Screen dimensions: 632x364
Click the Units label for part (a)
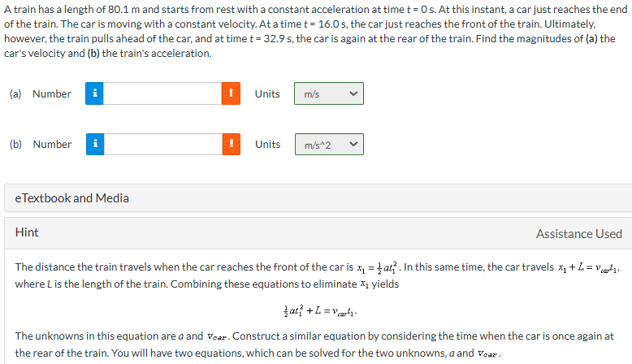267,94
